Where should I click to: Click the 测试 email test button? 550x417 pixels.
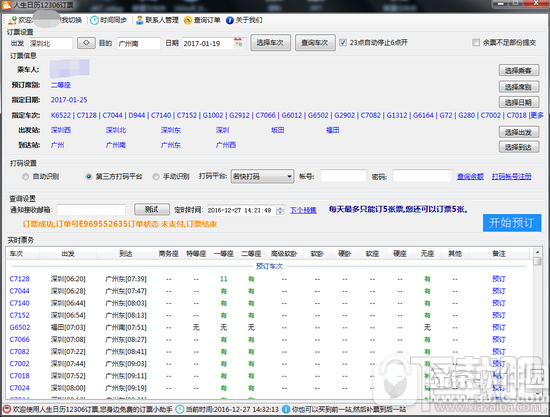click(152, 210)
